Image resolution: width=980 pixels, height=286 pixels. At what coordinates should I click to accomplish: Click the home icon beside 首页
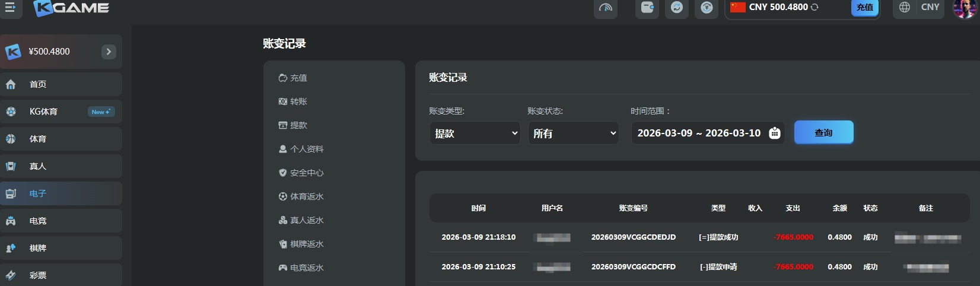pos(11,84)
